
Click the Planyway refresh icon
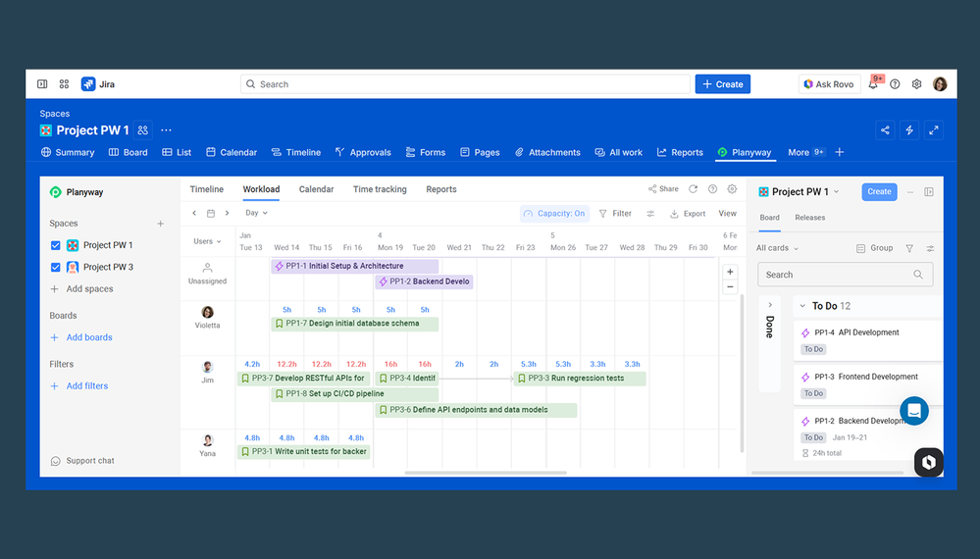coord(693,189)
